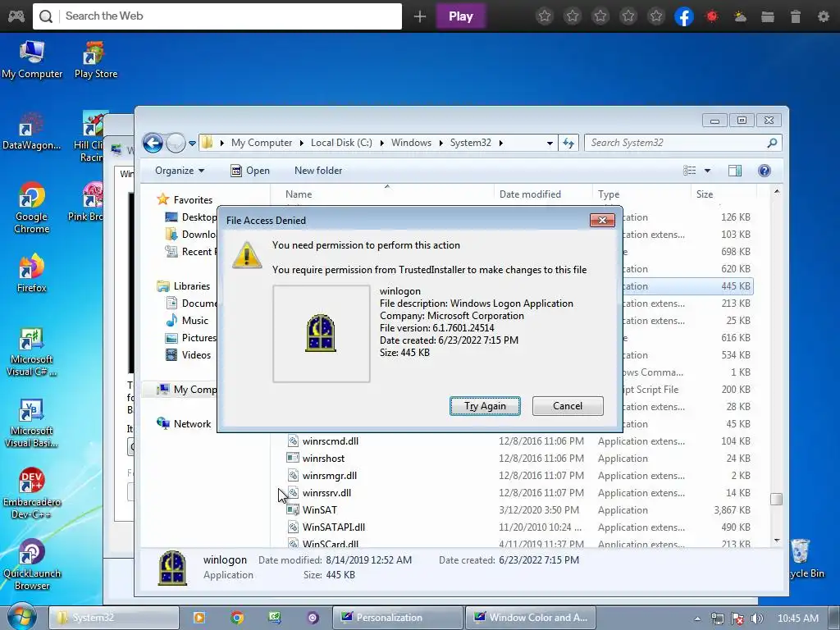Launch Embarcadero Dev-C++ shortcut
840x630 pixels.
coord(32,494)
